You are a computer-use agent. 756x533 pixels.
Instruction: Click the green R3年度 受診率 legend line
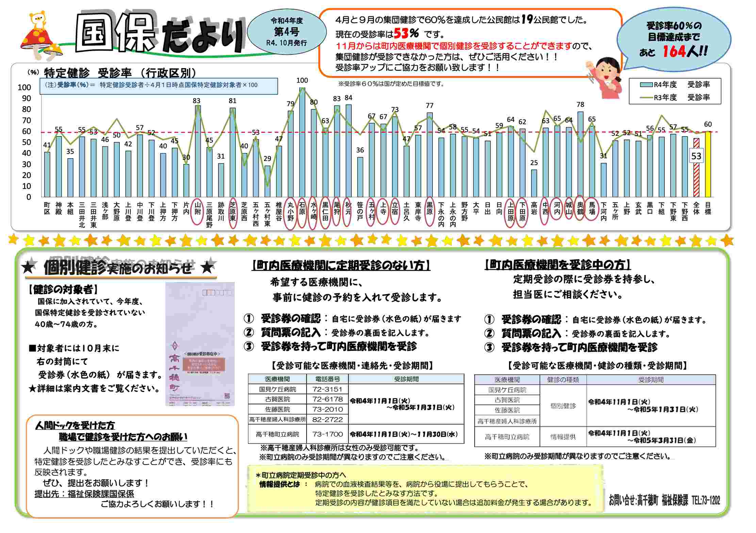pos(646,98)
